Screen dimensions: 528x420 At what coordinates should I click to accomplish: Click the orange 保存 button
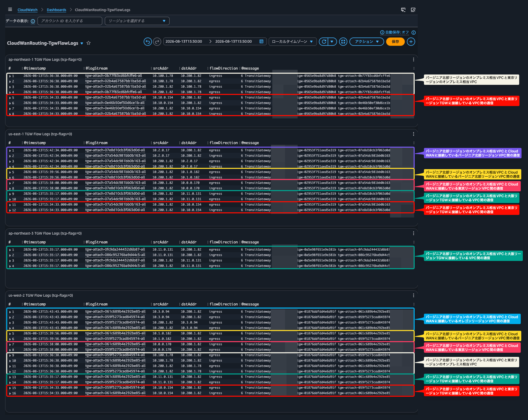pos(395,42)
